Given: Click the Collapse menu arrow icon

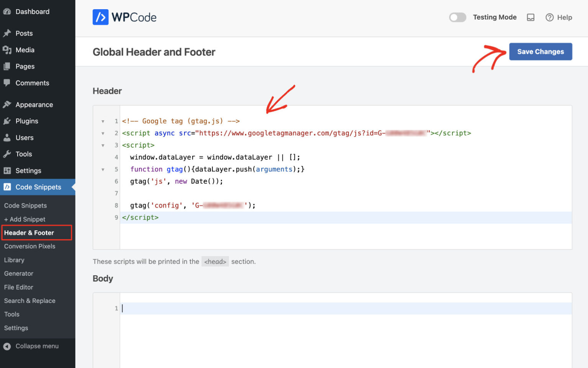Looking at the screenshot, I should tap(7, 346).
